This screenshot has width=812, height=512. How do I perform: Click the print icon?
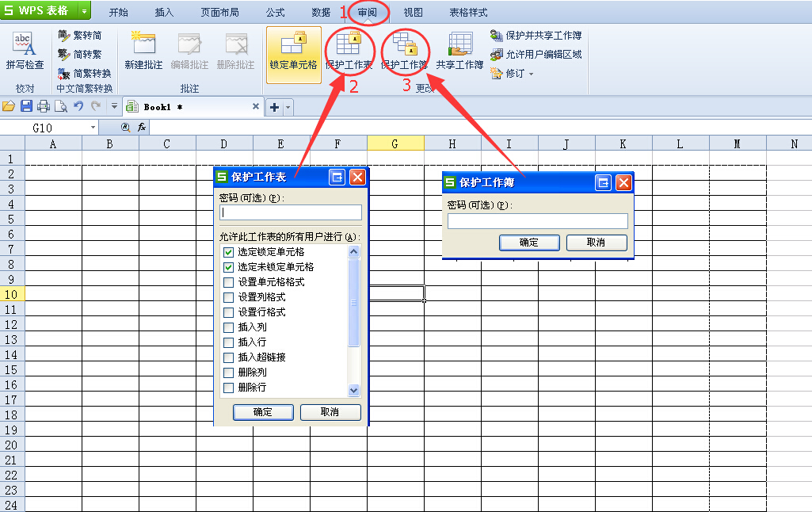44,106
